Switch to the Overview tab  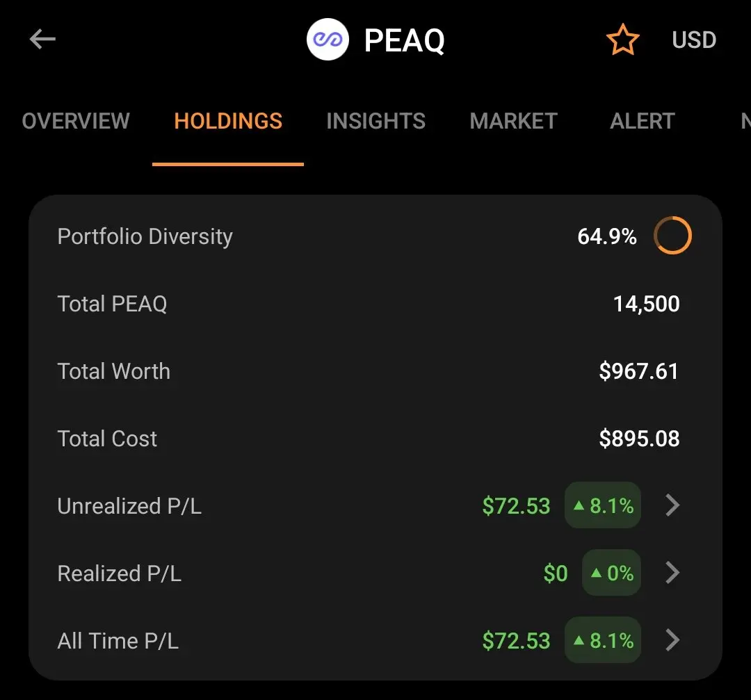pos(76,121)
